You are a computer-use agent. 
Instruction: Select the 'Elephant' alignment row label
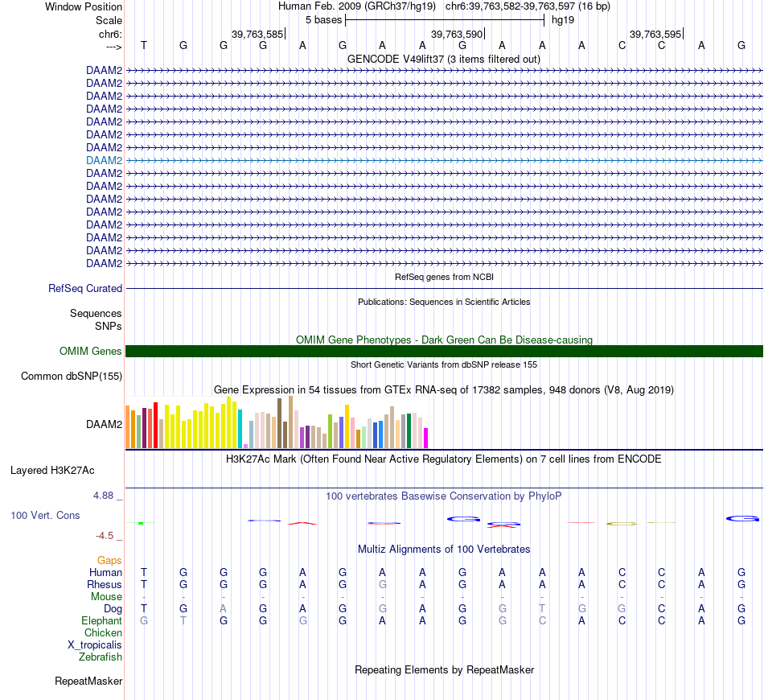[x=101, y=620]
